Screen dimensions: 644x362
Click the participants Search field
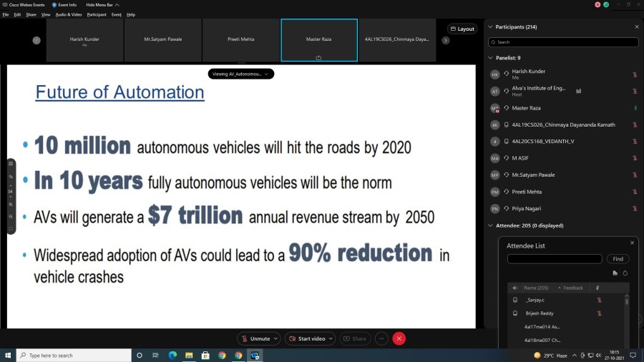563,42
